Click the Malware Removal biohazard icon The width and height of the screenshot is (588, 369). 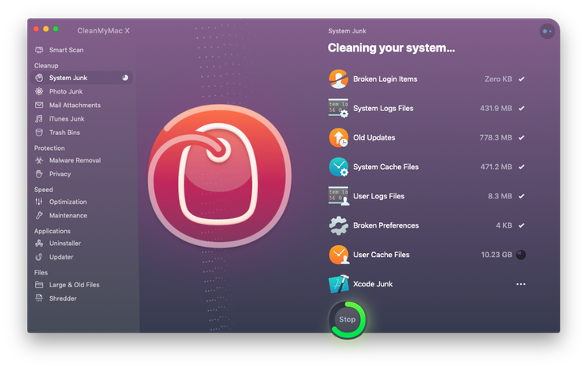39,160
